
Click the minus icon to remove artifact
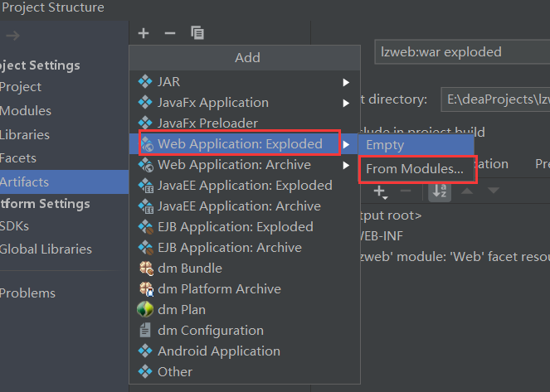[170, 33]
